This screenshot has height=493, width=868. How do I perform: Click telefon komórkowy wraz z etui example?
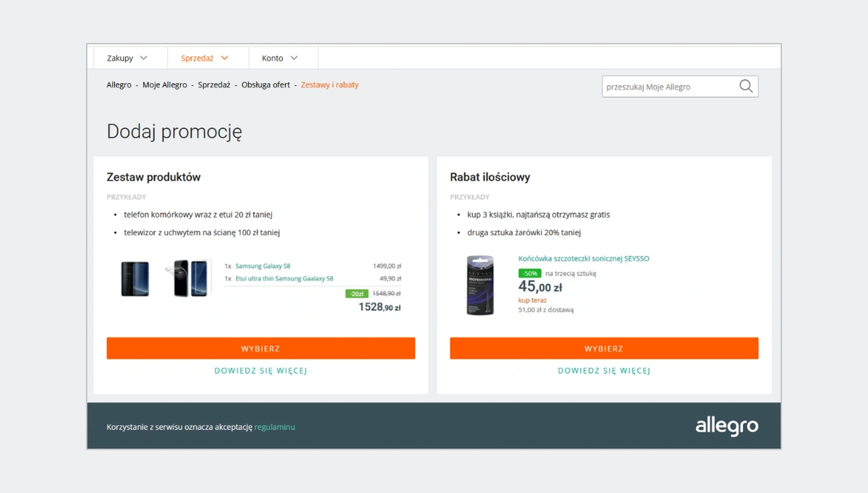[x=198, y=215]
